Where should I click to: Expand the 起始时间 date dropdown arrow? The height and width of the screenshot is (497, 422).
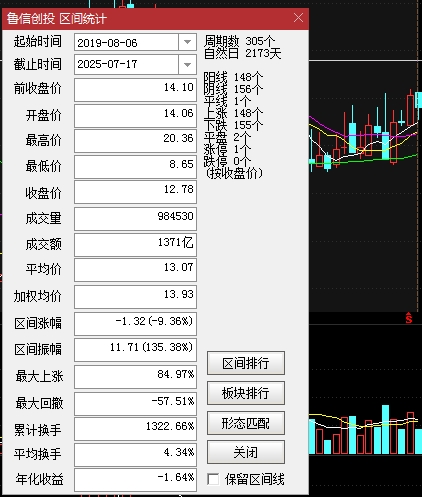point(187,42)
